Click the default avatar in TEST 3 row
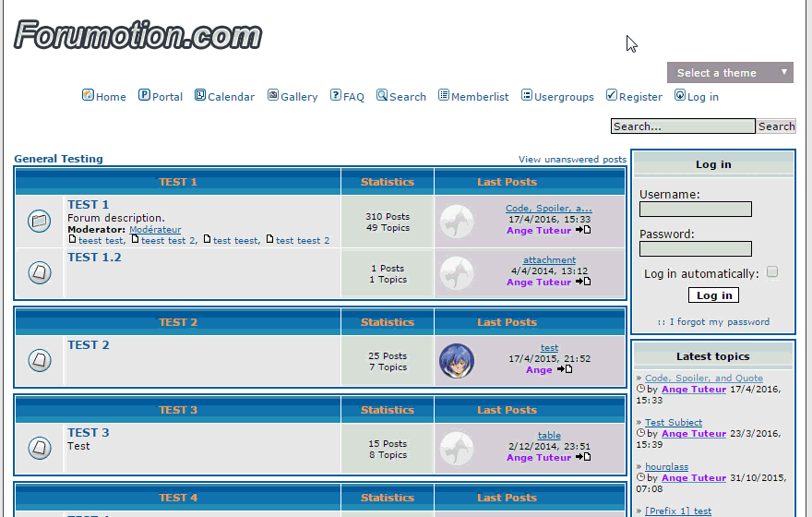The height and width of the screenshot is (517, 812). pos(457,448)
